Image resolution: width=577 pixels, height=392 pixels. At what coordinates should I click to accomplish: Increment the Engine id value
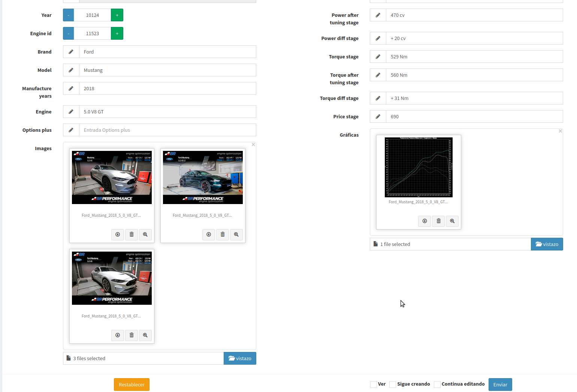pyautogui.click(x=117, y=33)
